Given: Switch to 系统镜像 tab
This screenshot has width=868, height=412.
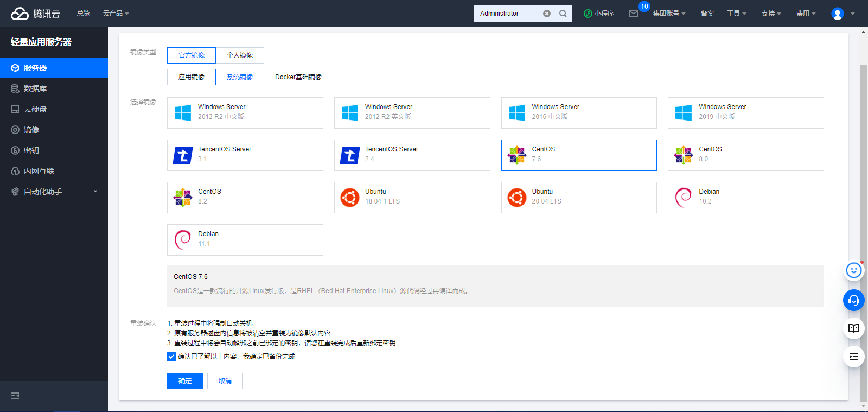Looking at the screenshot, I should [240, 77].
